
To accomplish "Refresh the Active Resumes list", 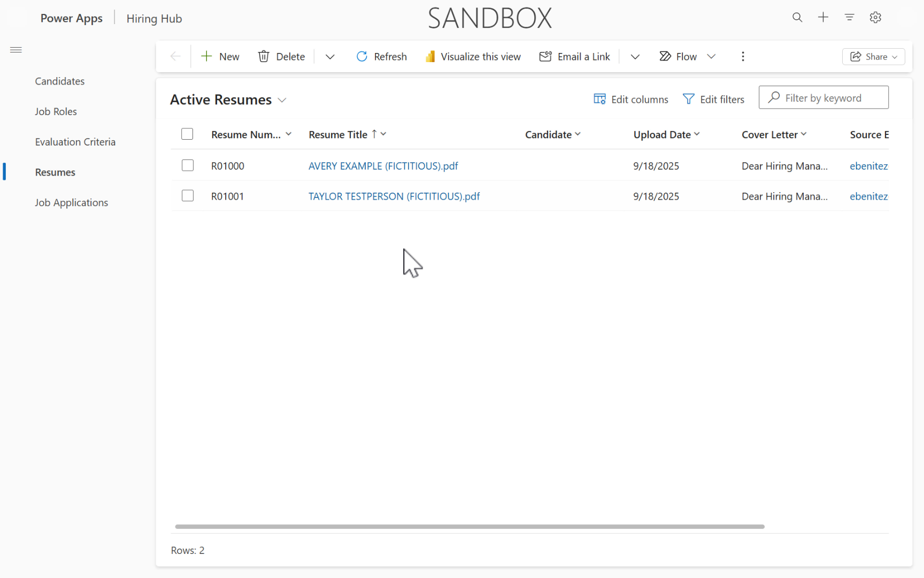I will click(x=381, y=56).
